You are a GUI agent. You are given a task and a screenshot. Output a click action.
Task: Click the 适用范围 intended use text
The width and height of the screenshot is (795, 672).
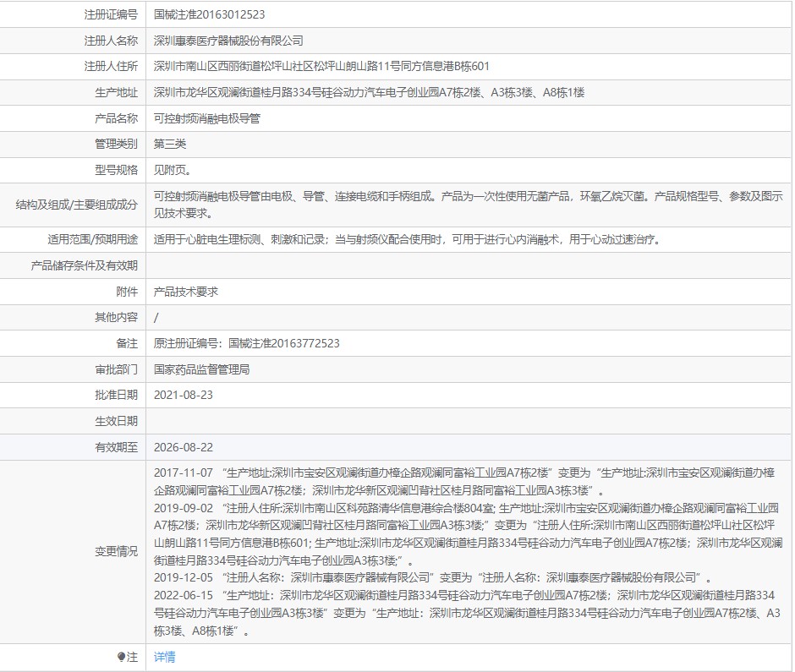point(409,239)
